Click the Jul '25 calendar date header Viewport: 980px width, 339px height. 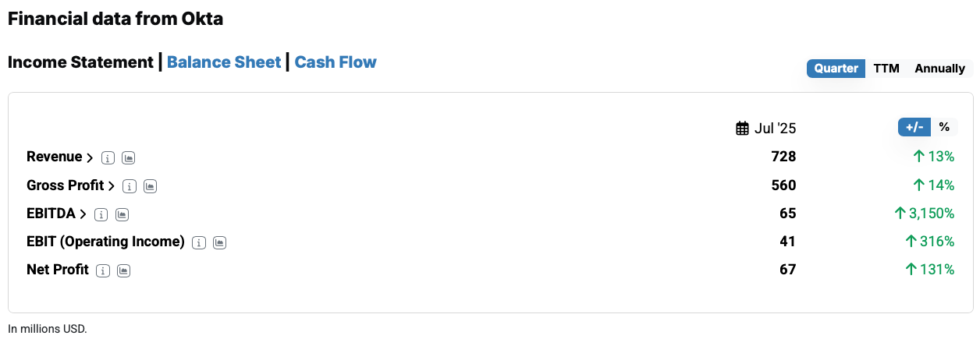(766, 129)
